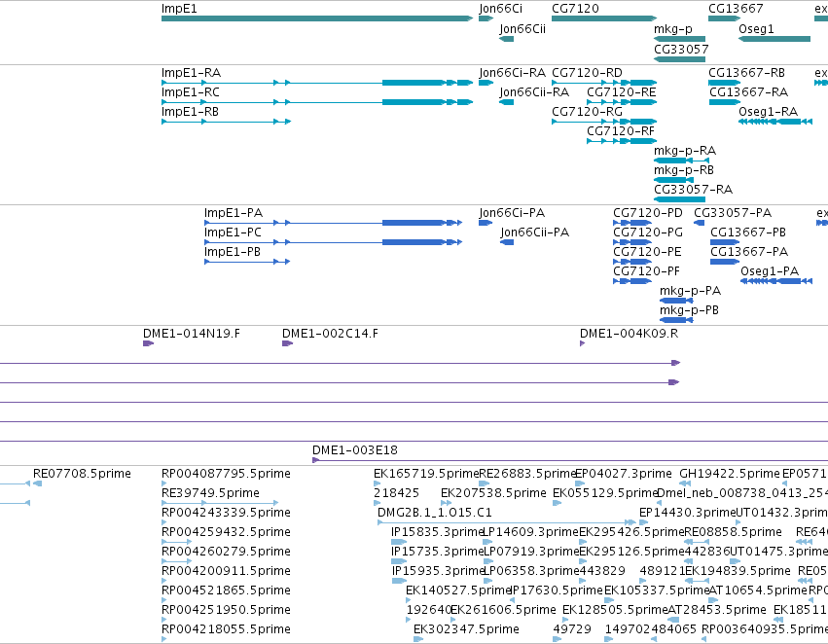
Task: Open EST RP004087795.5prime
Action: (226, 474)
